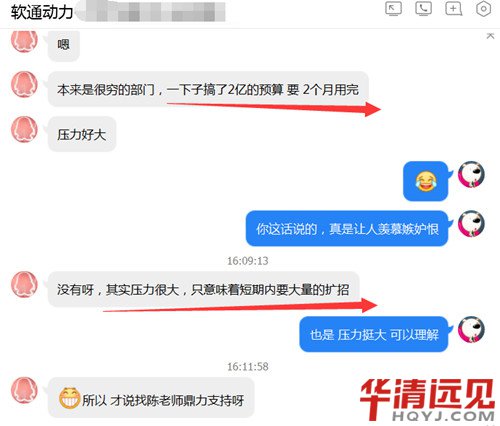Click the laughing-crying emoji message
Screen dimensions: 500x426
tap(426, 181)
